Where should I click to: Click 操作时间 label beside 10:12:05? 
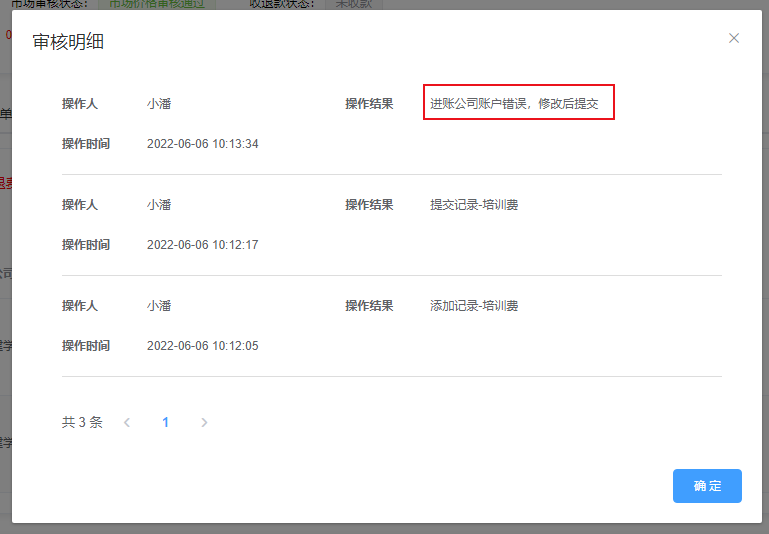[86, 346]
